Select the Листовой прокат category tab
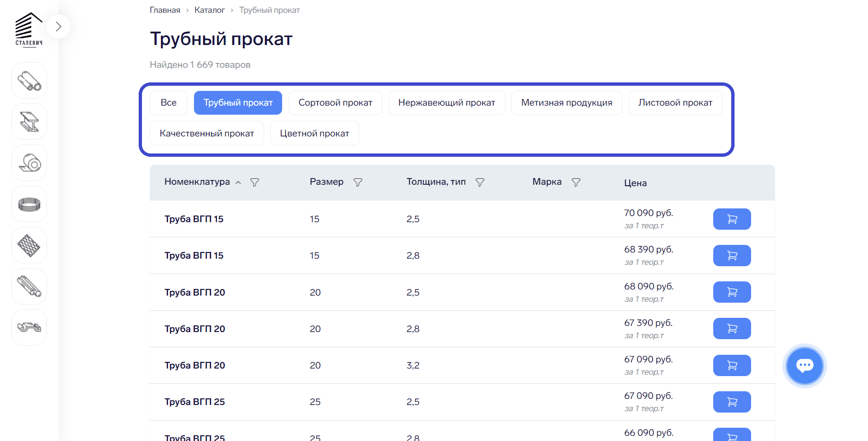 [x=675, y=103]
